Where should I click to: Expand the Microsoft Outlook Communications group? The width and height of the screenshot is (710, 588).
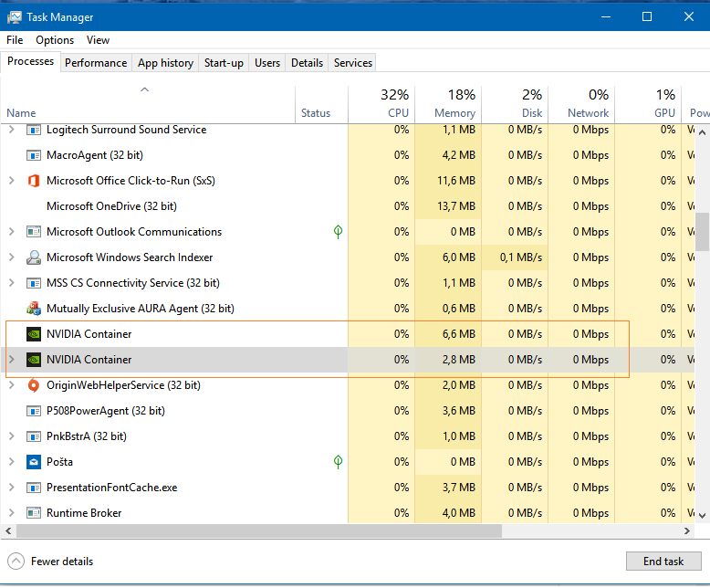coord(12,232)
